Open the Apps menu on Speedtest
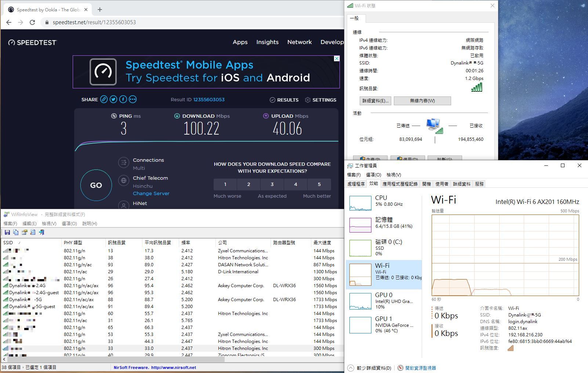 (x=240, y=42)
